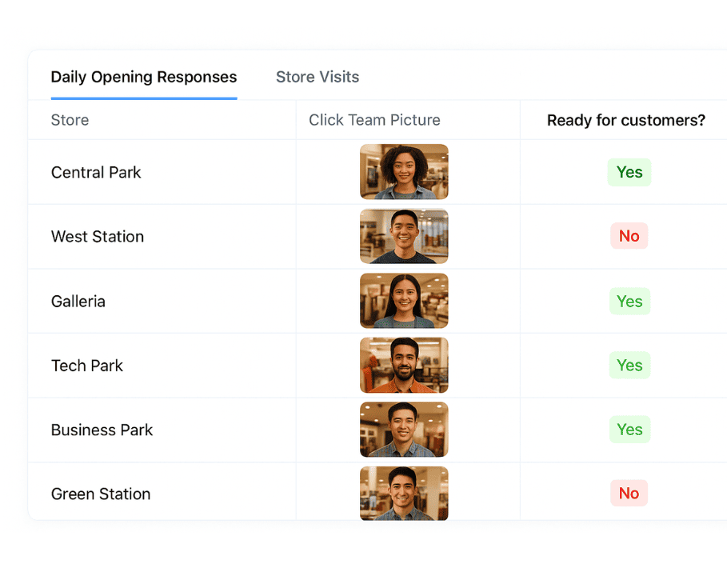This screenshot has width=727, height=588.
Task: Click the No badge for Green Station
Action: point(629,493)
